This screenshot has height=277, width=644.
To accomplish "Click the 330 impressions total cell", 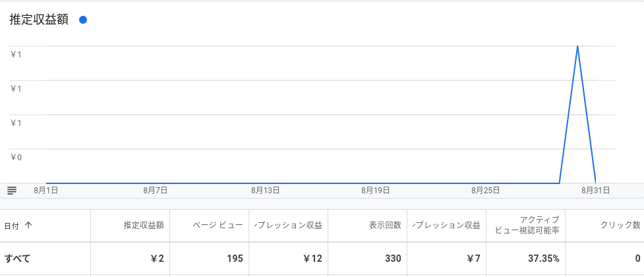I will click(x=393, y=259).
